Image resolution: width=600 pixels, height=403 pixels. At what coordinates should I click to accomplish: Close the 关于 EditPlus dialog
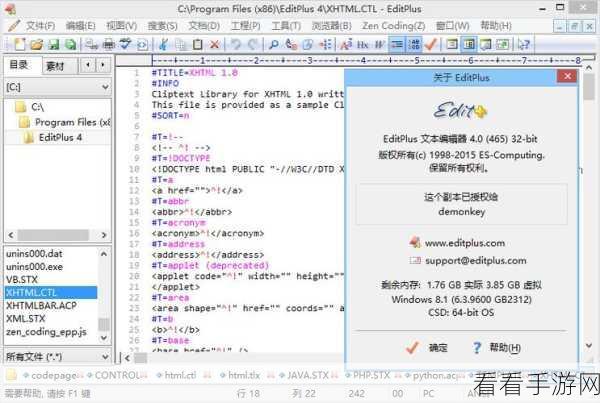click(567, 77)
